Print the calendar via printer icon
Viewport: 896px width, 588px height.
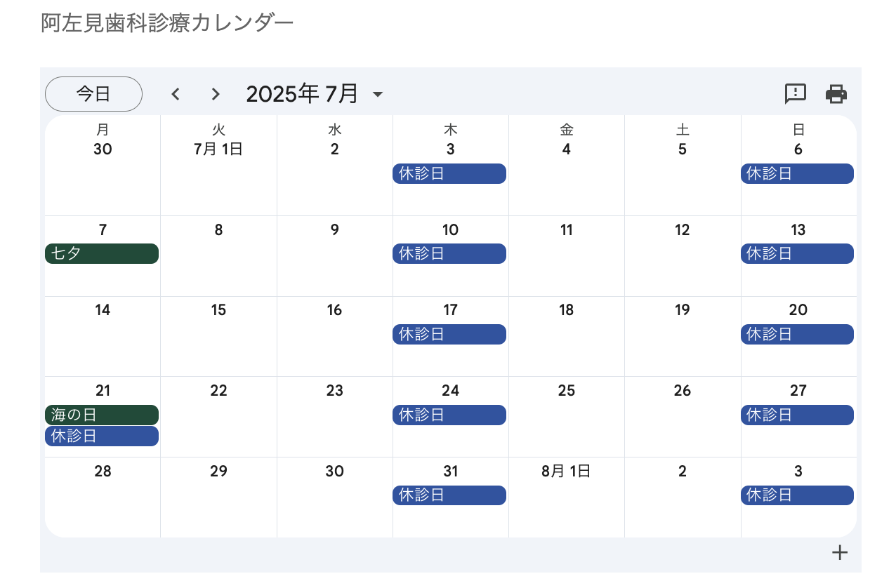click(x=836, y=93)
